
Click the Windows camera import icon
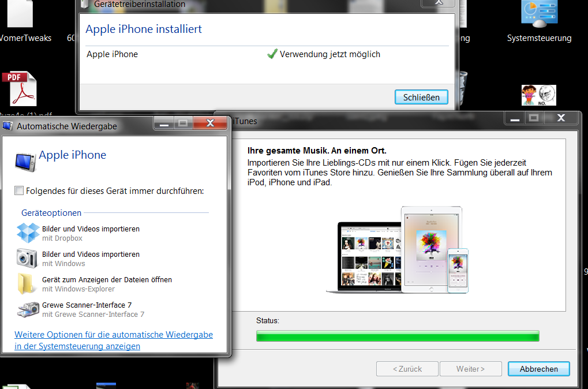click(28, 259)
